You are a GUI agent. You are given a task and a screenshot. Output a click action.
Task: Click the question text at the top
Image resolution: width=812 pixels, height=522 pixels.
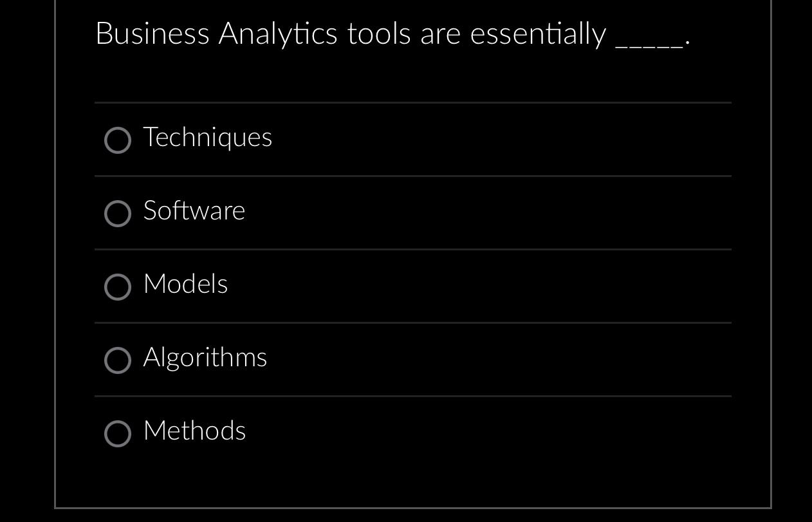tap(392, 33)
